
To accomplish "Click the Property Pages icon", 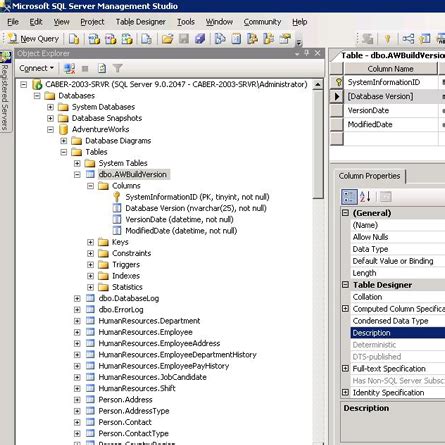I will pyautogui.click(x=385, y=197).
